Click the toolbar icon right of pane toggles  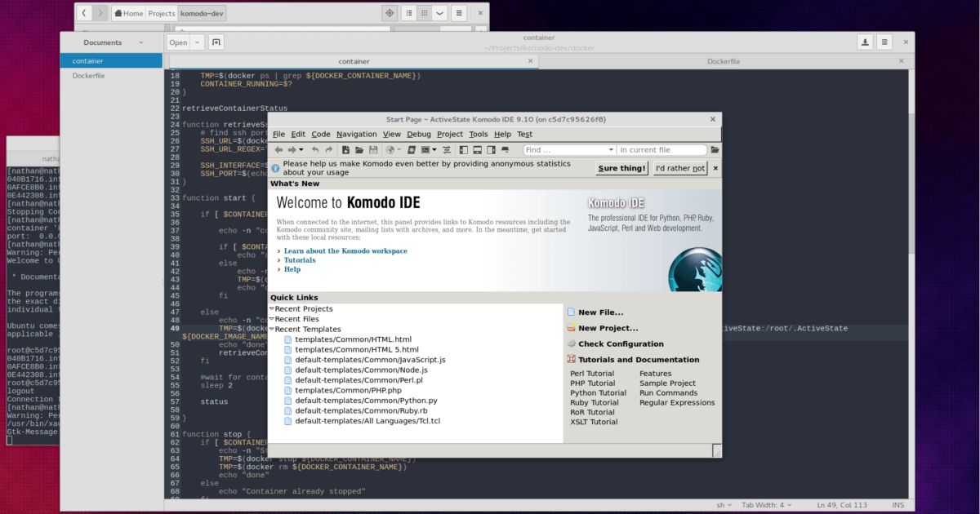(x=505, y=150)
